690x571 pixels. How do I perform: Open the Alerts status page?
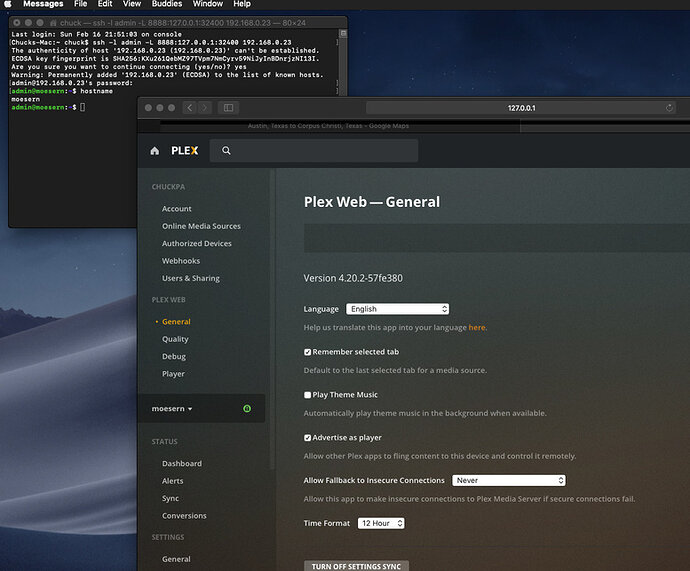[x=172, y=481]
